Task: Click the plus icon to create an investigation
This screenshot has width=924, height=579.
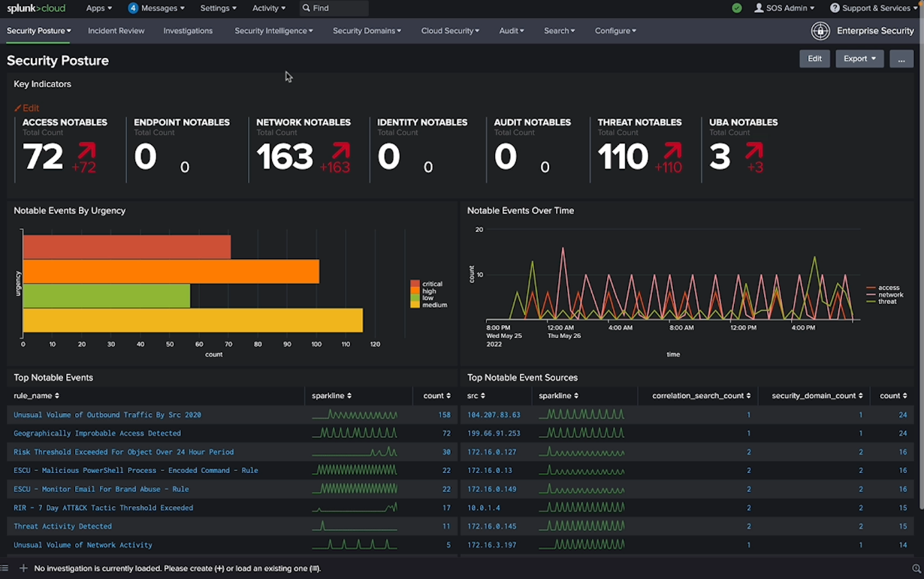Action: (23, 568)
